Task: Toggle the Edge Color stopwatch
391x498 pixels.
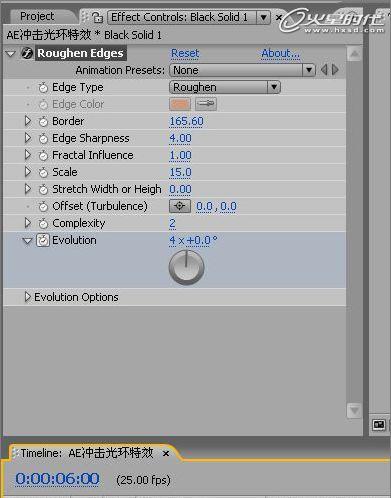Action: pyautogui.click(x=43, y=105)
